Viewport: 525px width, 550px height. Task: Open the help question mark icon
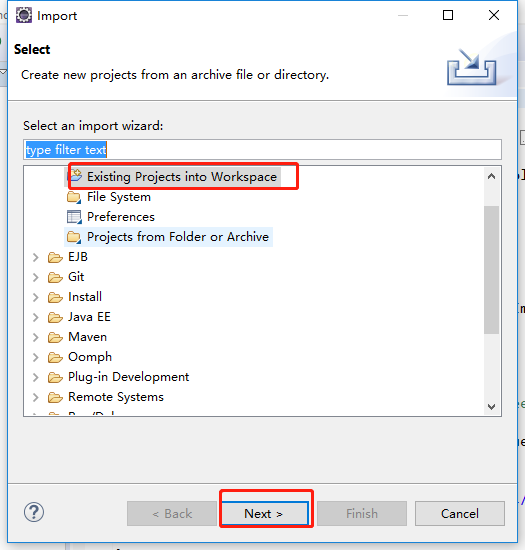(34, 512)
